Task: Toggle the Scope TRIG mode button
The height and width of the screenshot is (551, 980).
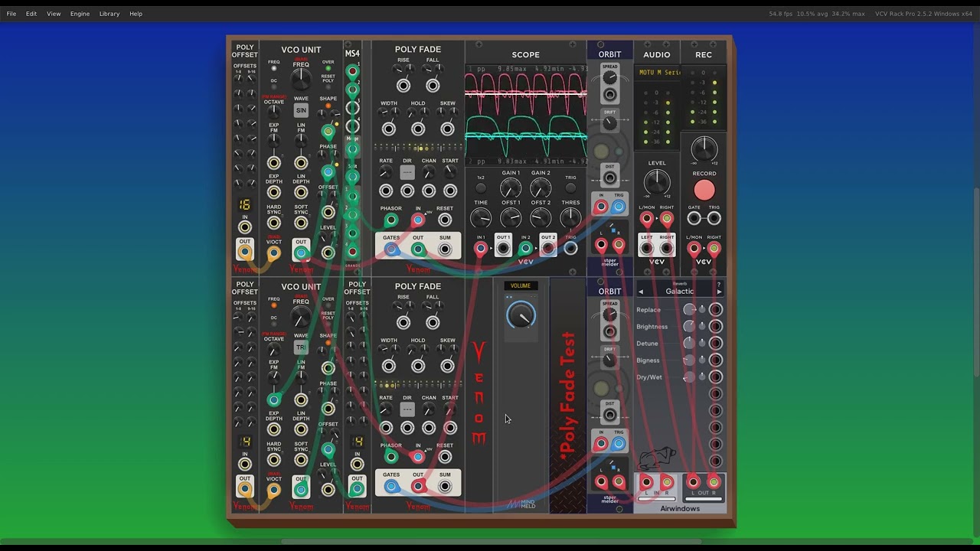Action: (570, 188)
